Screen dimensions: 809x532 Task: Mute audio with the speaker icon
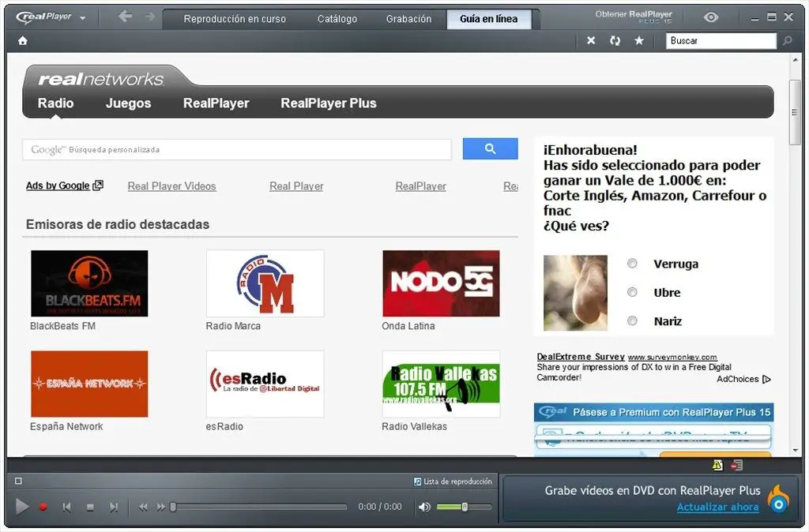[424, 508]
